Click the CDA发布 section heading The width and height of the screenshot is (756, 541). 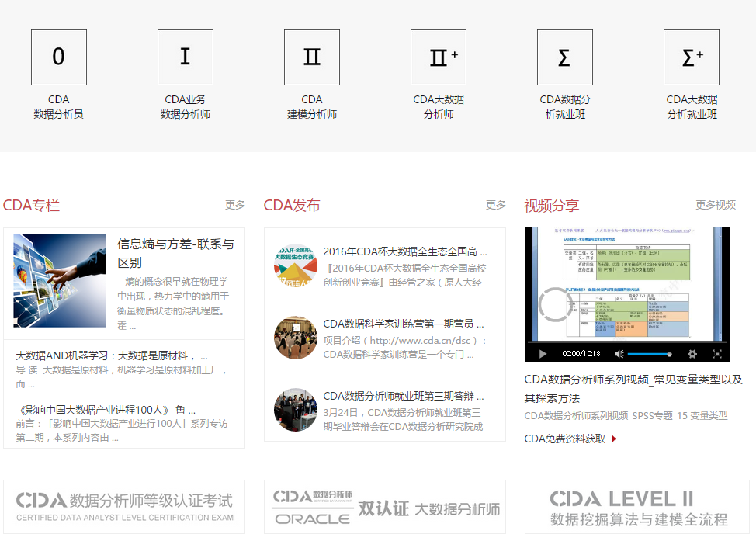tap(292, 206)
